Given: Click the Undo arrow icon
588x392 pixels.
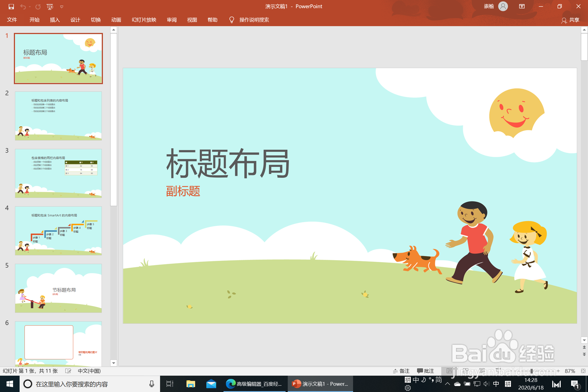Looking at the screenshot, I should tap(23, 7).
